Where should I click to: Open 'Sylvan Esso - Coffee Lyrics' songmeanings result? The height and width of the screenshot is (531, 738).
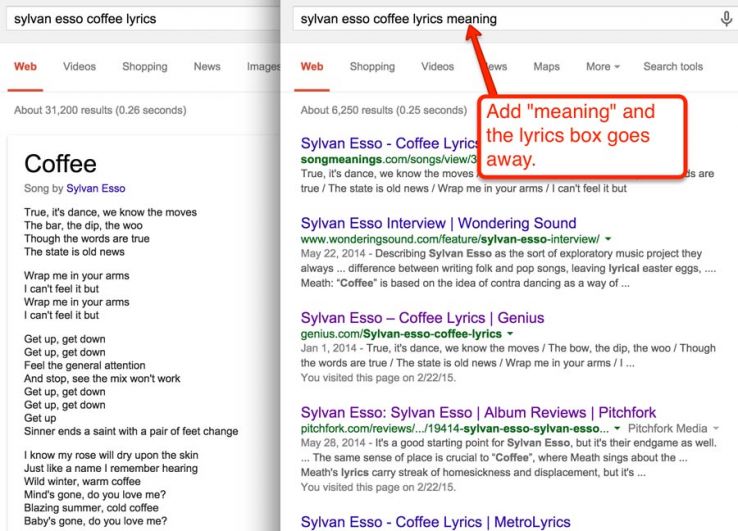tap(389, 143)
